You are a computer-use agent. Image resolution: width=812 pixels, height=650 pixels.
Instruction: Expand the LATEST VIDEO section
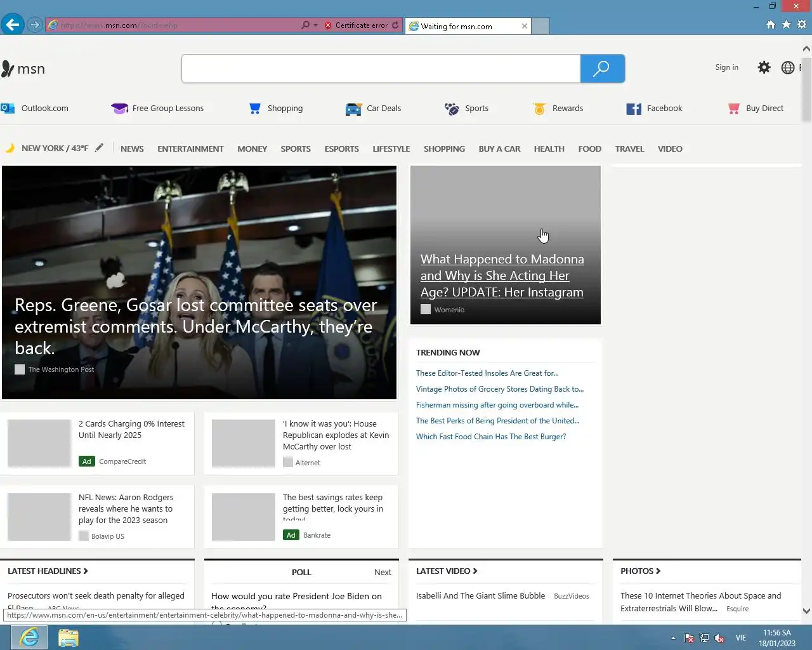pyautogui.click(x=447, y=571)
